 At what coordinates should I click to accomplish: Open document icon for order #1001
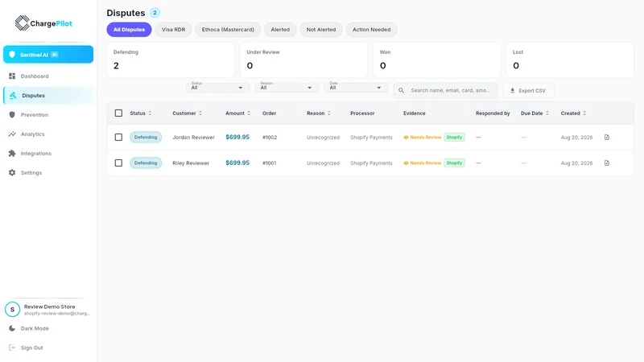coord(607,163)
